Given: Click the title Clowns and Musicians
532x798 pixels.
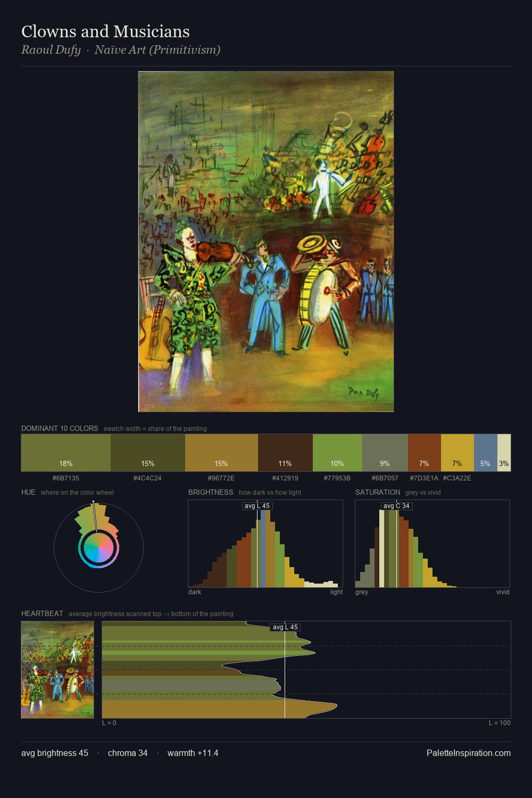Looking at the screenshot, I should [x=105, y=31].
